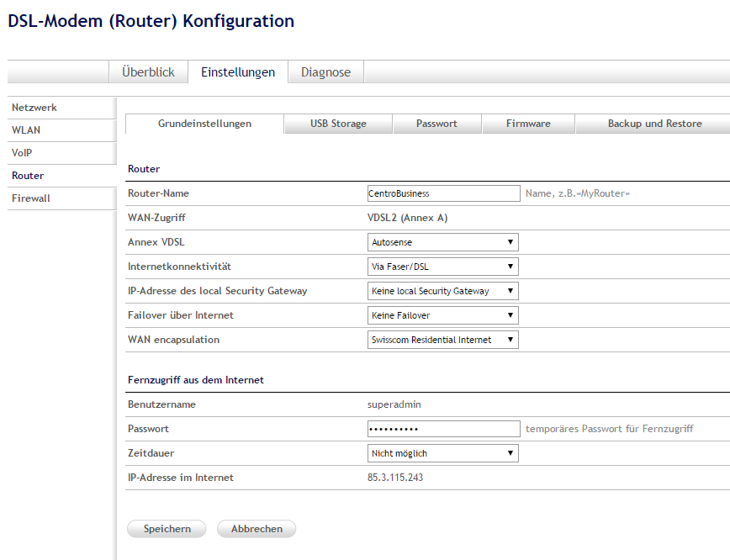Open the Firmware sub-tab
Viewport: 730px width, 560px height.
(528, 124)
